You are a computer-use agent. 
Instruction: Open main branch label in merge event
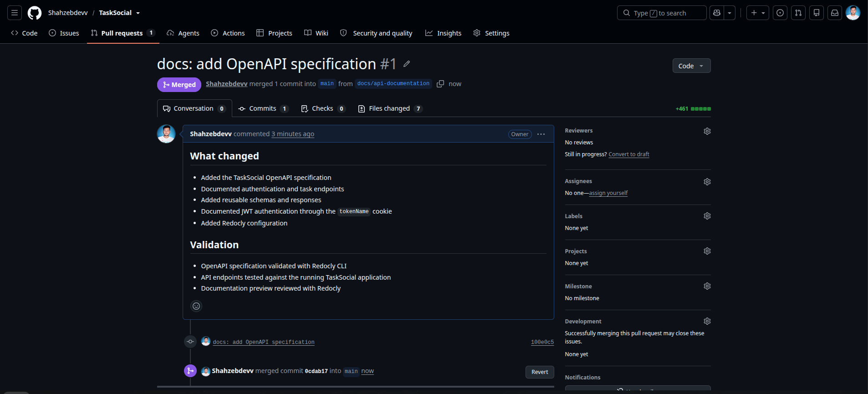pyautogui.click(x=351, y=371)
